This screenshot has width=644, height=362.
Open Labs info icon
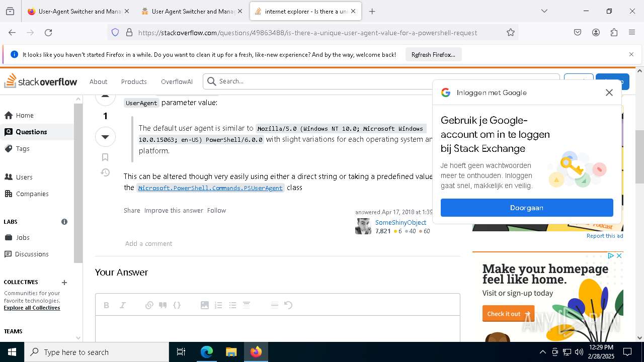point(64,222)
